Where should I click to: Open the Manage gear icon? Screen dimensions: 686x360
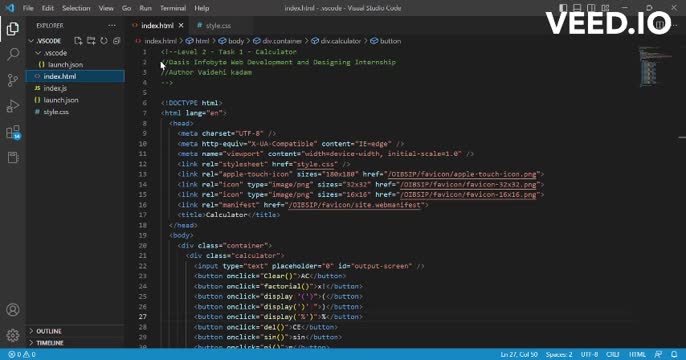(13, 335)
